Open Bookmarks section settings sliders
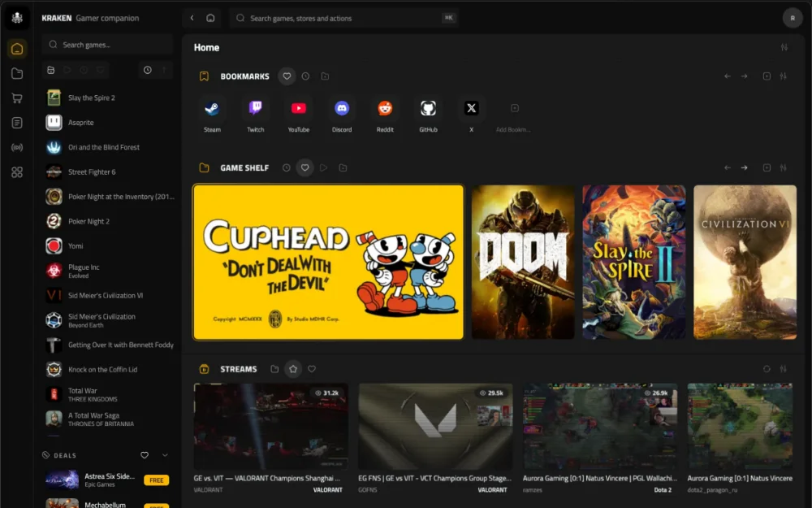 (x=784, y=76)
